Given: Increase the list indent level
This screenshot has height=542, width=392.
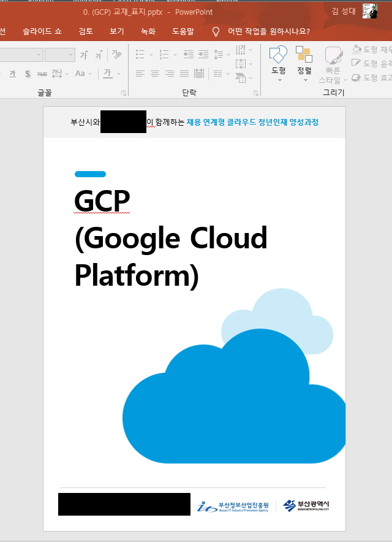Looking at the screenshot, I should [203, 55].
